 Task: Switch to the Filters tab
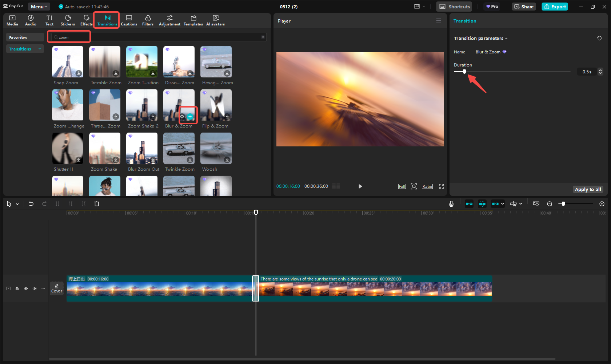(148, 20)
